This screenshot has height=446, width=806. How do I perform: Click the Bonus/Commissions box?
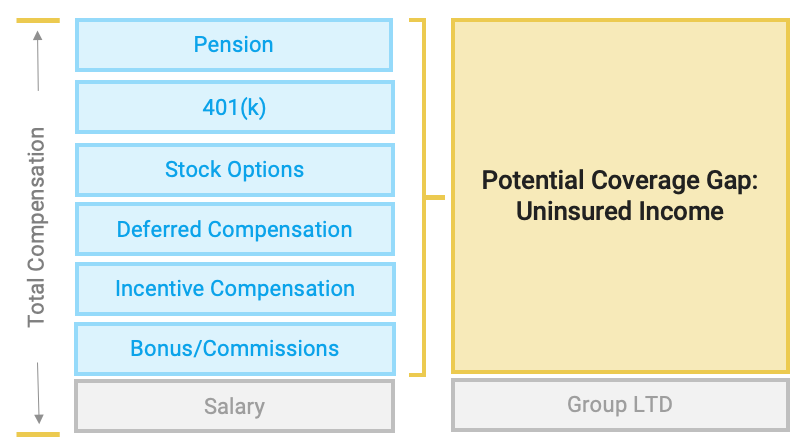click(234, 348)
